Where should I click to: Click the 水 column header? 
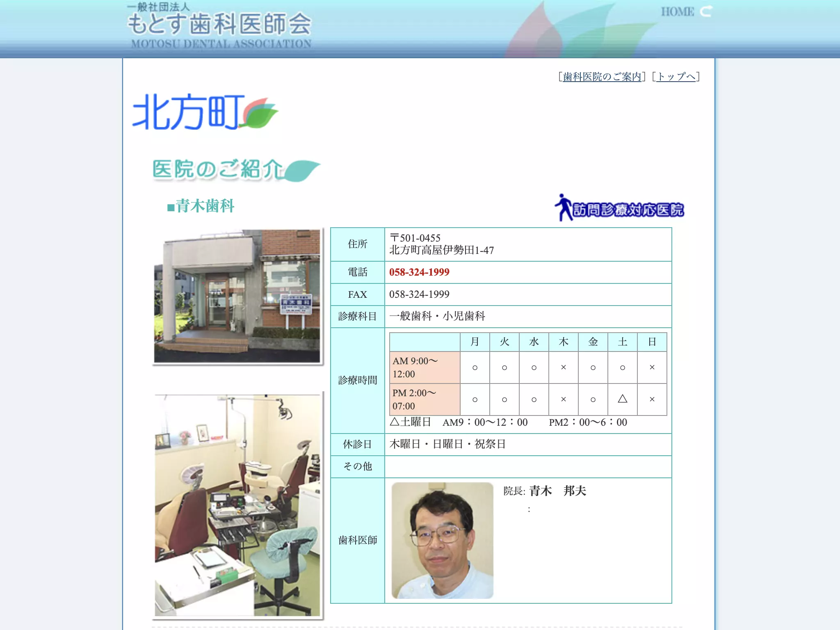coord(534,342)
